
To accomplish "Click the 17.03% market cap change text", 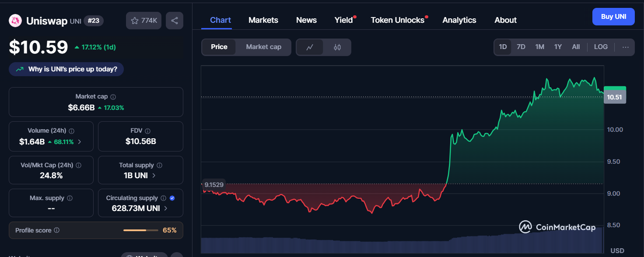I will point(113,107).
